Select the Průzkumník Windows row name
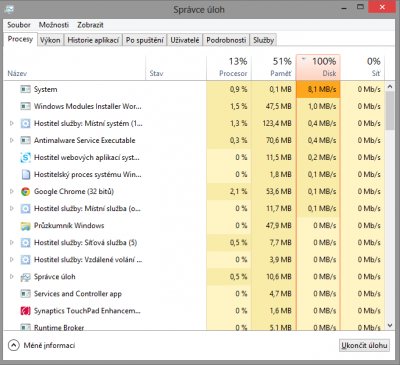Screen dimensions: 400x365 point(69,226)
